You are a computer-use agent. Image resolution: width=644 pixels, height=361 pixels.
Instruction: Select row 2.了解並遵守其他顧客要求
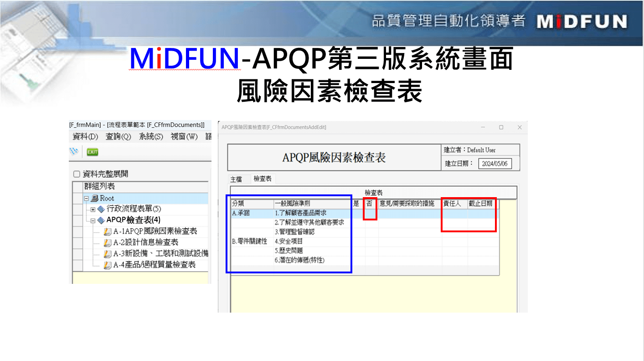coord(309,223)
